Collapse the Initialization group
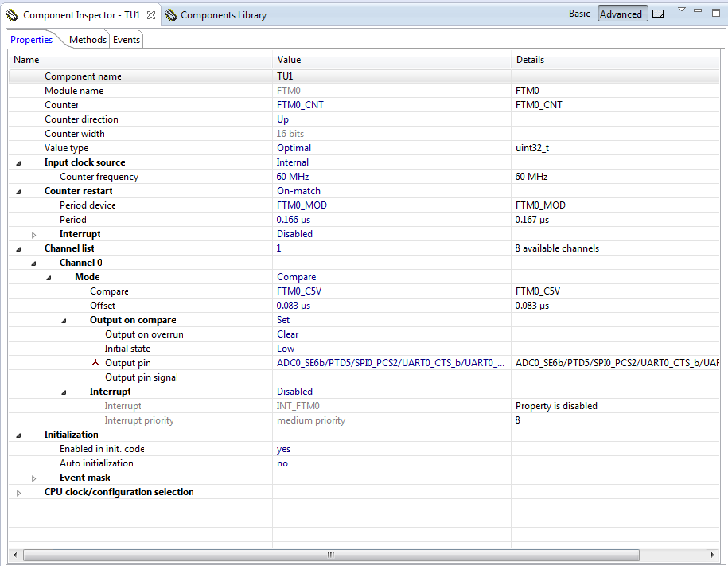This screenshot has height=566, width=728. pyautogui.click(x=18, y=435)
